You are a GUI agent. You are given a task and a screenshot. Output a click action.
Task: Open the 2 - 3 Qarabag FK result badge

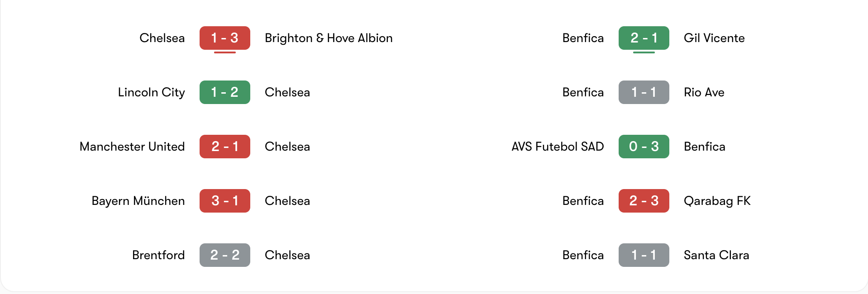click(644, 201)
